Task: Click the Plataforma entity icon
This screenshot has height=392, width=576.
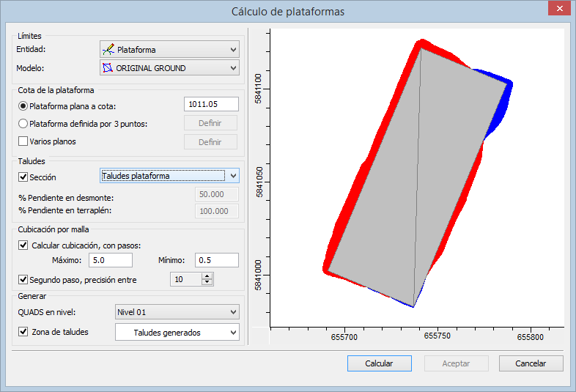Action: (108, 49)
